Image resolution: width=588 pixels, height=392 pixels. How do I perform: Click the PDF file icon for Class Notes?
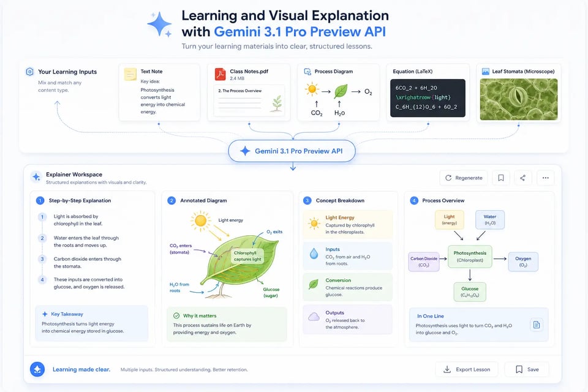point(220,74)
